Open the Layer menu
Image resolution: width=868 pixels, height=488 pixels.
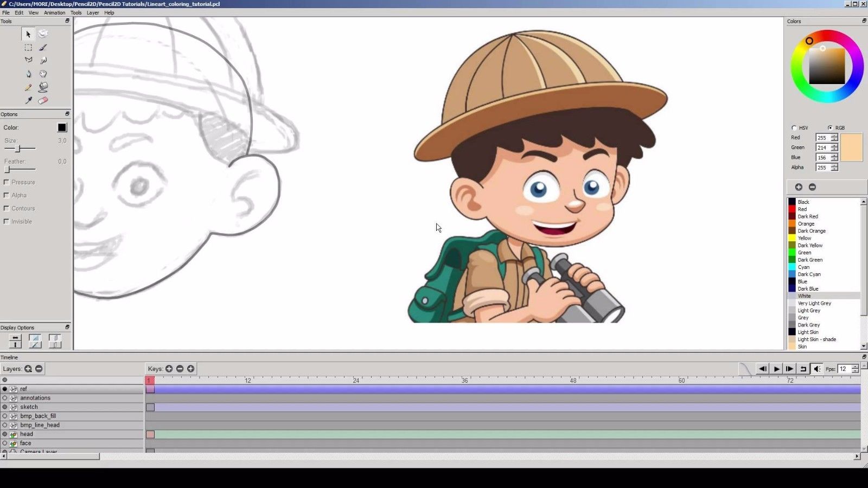92,12
